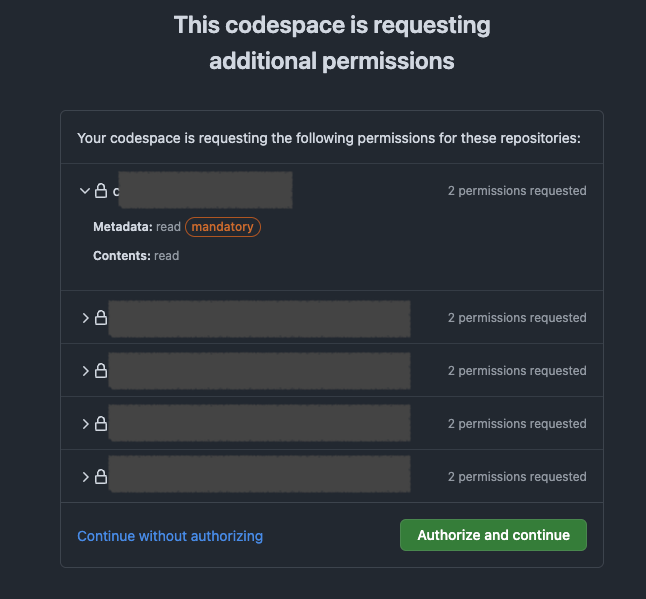
Task: Click second row's '2 permissions requested' text
Action: click(517, 318)
